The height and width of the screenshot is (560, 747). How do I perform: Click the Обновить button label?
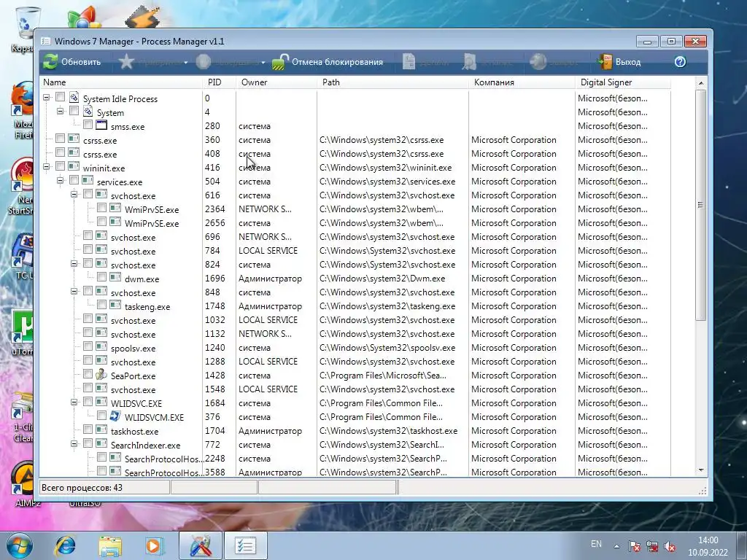tap(81, 62)
